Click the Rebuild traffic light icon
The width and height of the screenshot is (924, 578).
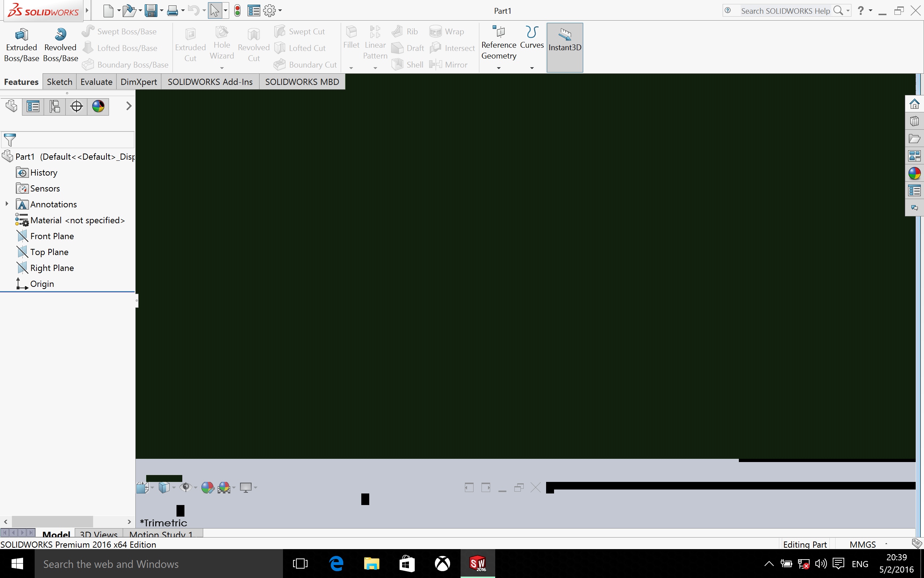[x=237, y=11]
